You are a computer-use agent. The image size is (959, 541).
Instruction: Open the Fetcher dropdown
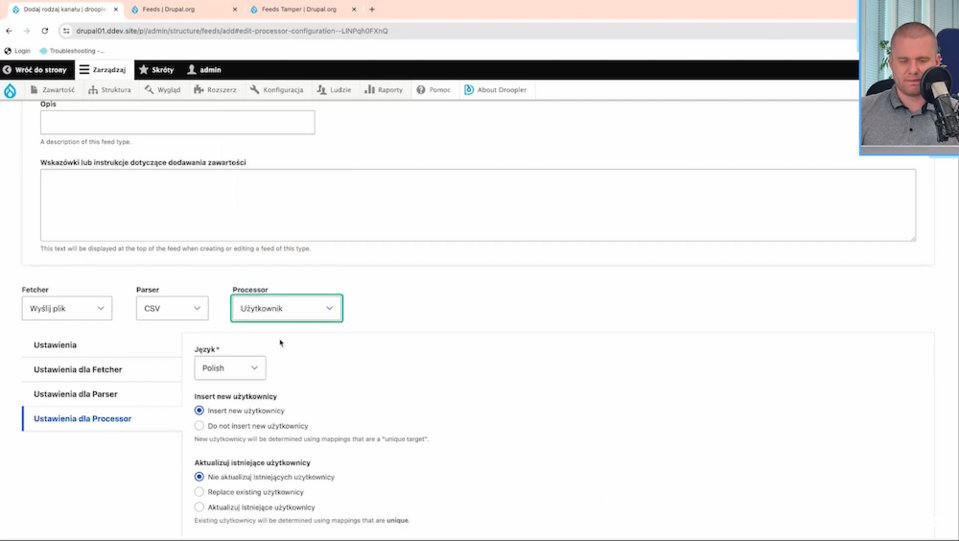tap(67, 308)
